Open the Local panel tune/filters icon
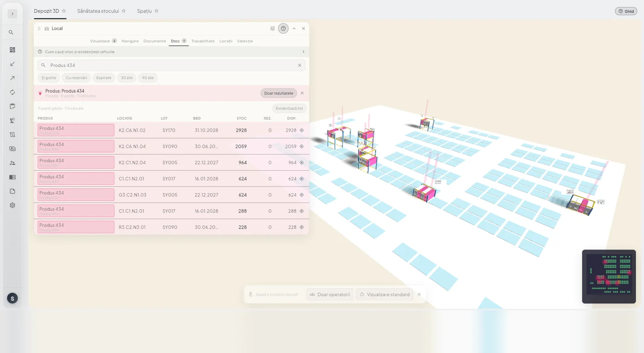 click(x=272, y=29)
